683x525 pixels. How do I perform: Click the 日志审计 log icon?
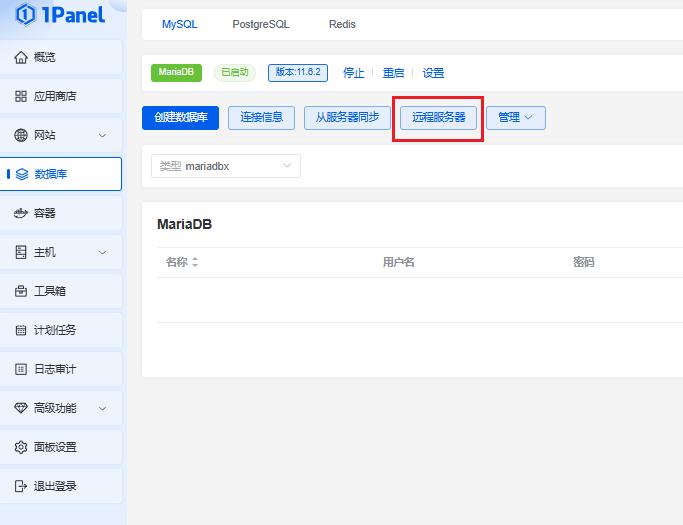(21, 369)
